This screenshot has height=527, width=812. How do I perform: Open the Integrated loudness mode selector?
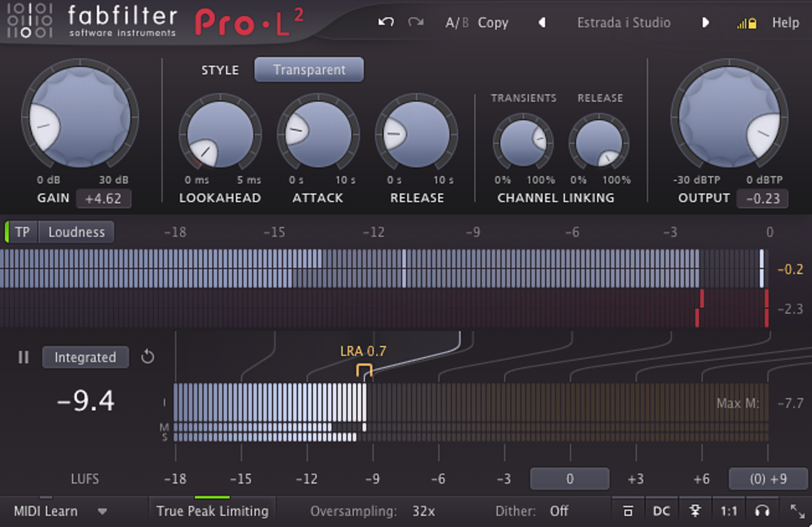click(85, 357)
